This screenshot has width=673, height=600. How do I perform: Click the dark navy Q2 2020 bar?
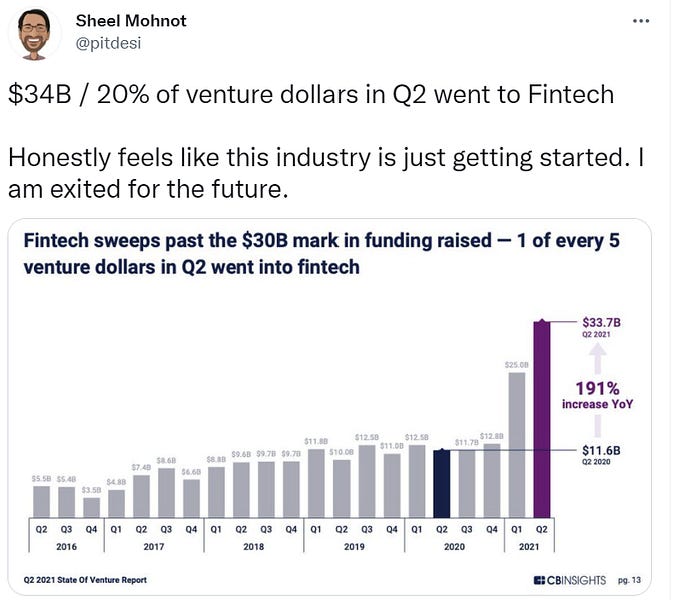click(442, 484)
